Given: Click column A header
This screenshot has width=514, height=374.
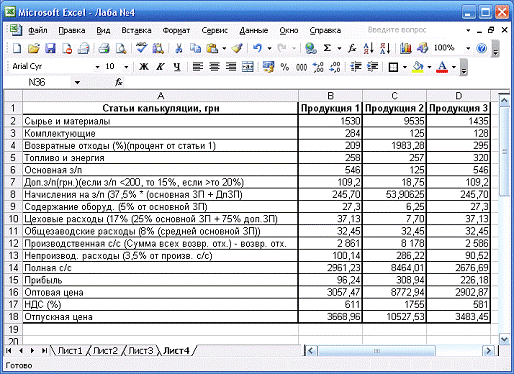Looking at the screenshot, I should (160, 96).
